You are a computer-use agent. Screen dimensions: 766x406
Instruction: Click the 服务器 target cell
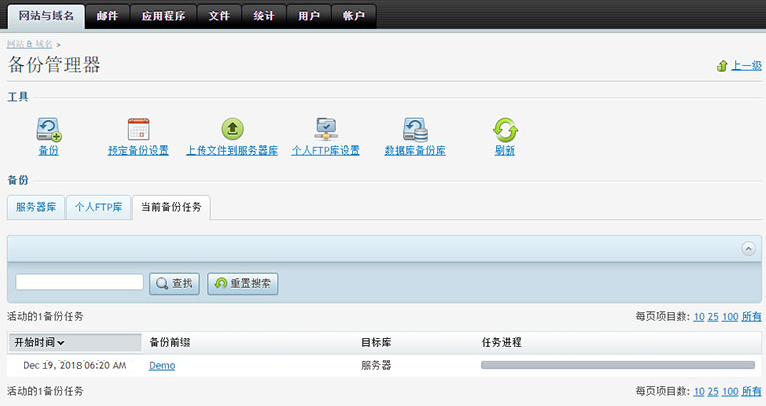[376, 365]
